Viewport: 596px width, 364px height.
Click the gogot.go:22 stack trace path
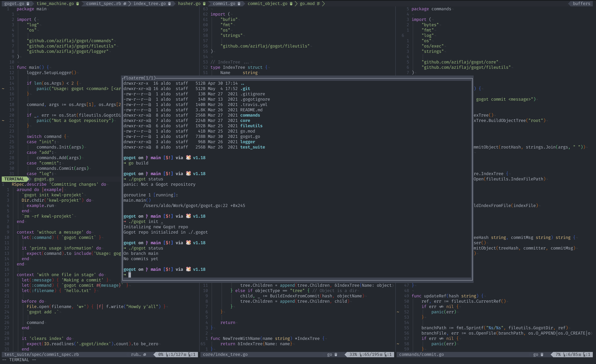(194, 205)
